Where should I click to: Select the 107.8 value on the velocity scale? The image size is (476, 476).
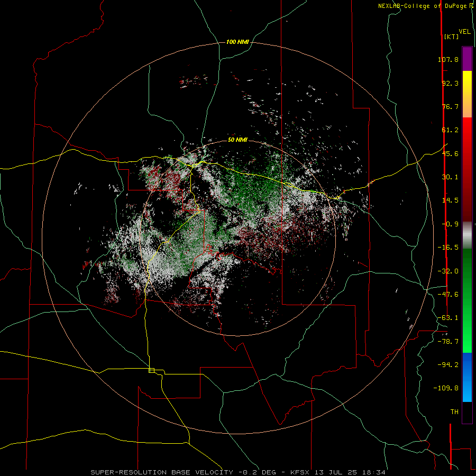pyautogui.click(x=448, y=59)
